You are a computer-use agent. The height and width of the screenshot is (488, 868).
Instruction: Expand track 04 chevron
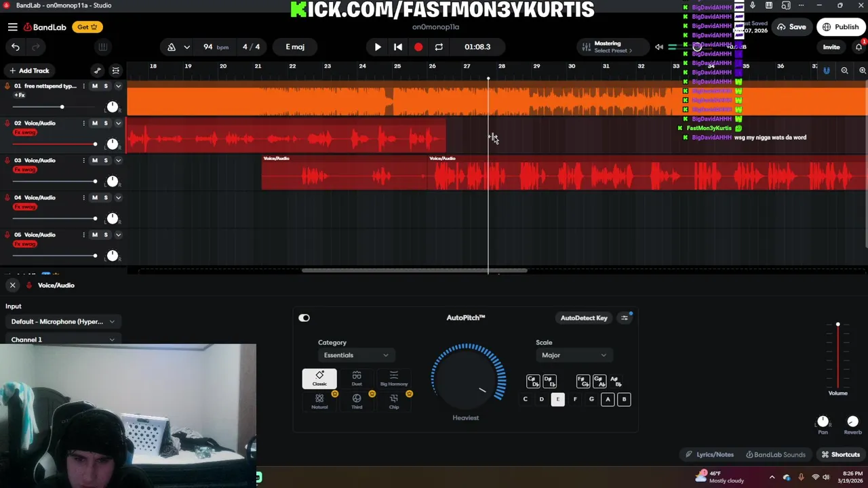click(118, 198)
